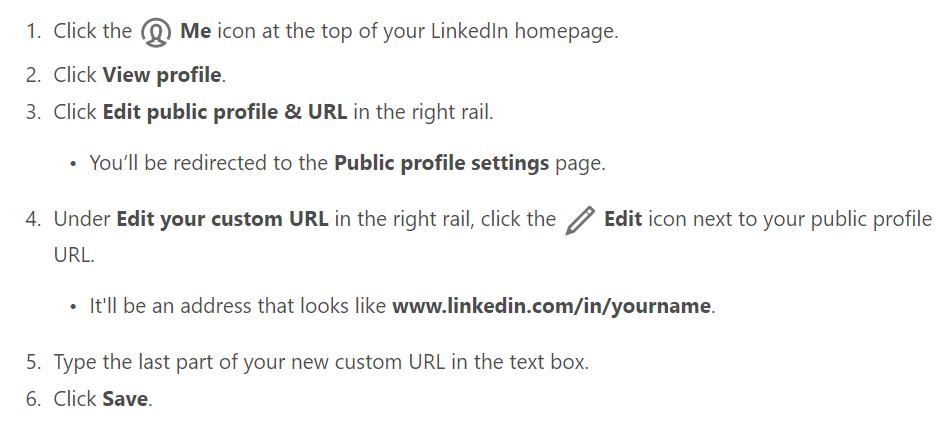Click the bold Save text in step 6
This screenshot has height=436, width=947.
click(x=125, y=399)
